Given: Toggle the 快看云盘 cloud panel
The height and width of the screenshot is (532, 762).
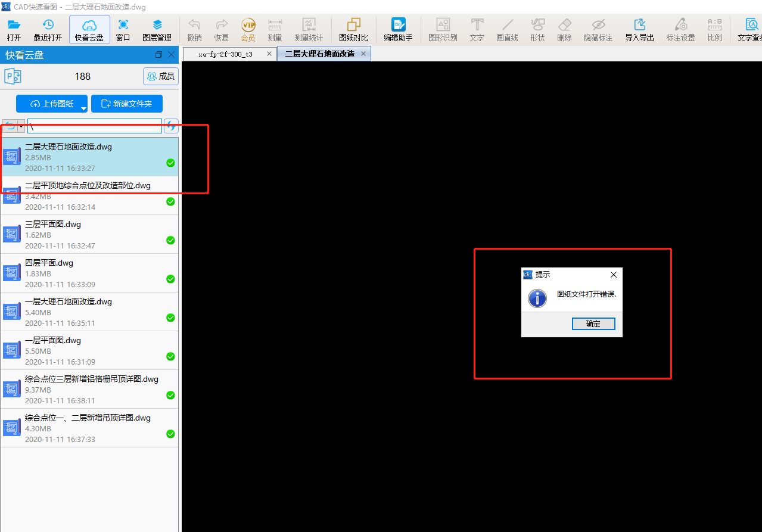Looking at the screenshot, I should (89, 30).
